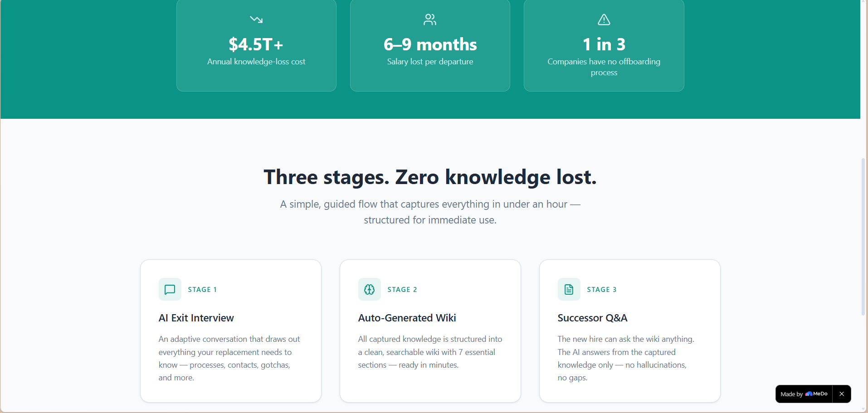Image resolution: width=868 pixels, height=413 pixels.
Task: Click the $4.5T+ annual knowledge-loss stat
Action: point(256,44)
